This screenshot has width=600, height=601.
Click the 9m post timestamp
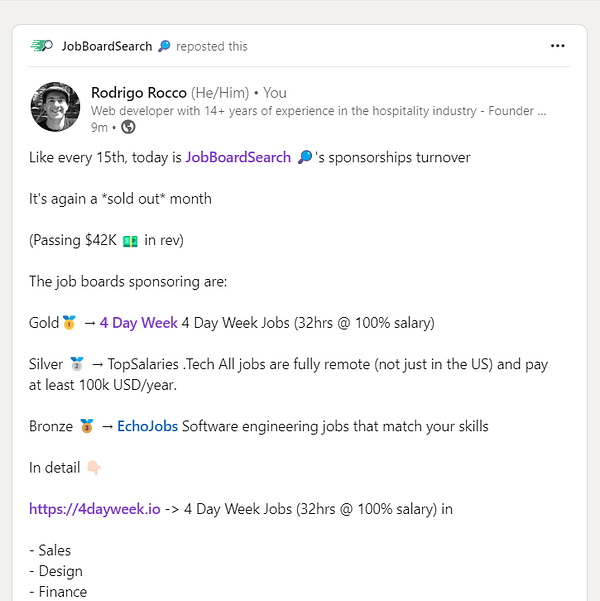click(x=99, y=128)
